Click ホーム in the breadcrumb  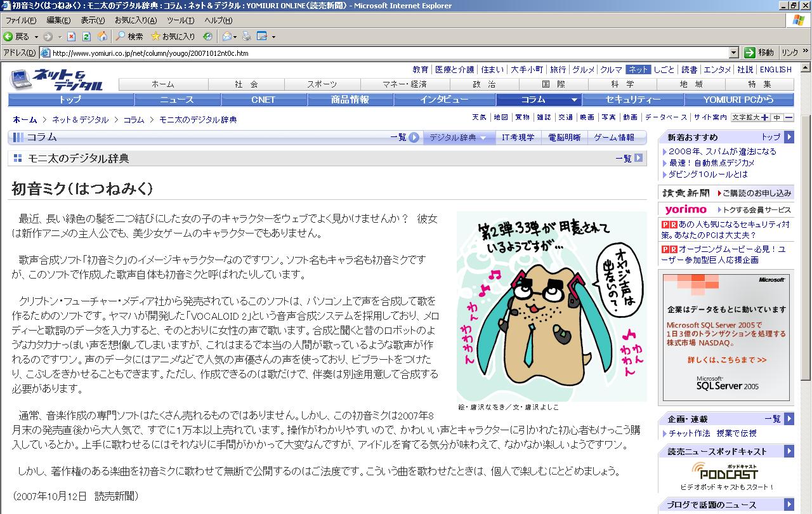point(25,119)
